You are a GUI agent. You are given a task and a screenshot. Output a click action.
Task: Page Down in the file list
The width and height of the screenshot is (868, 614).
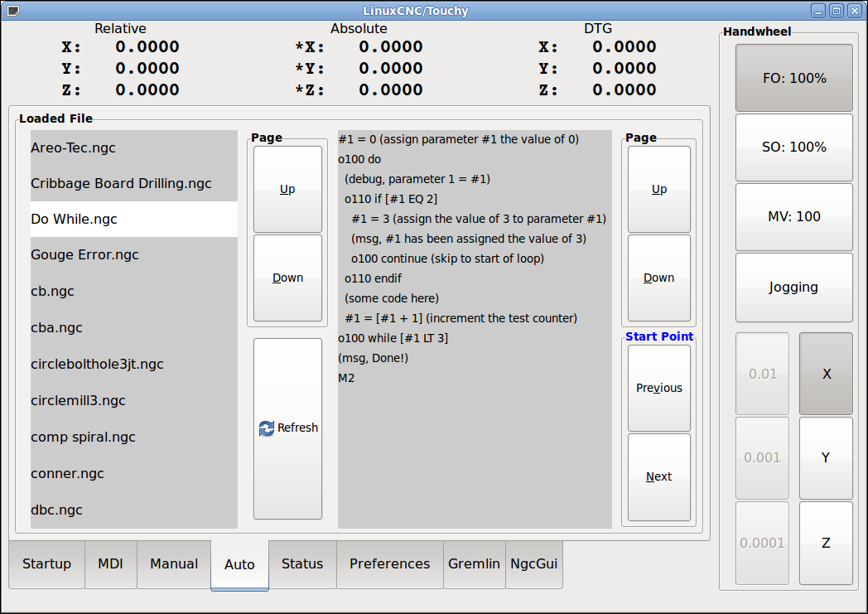(x=288, y=278)
